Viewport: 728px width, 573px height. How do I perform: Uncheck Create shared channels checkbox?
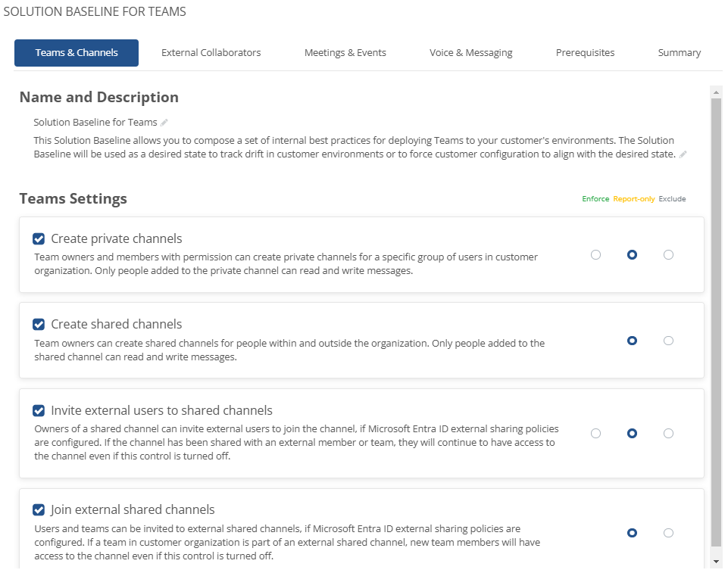pos(39,324)
